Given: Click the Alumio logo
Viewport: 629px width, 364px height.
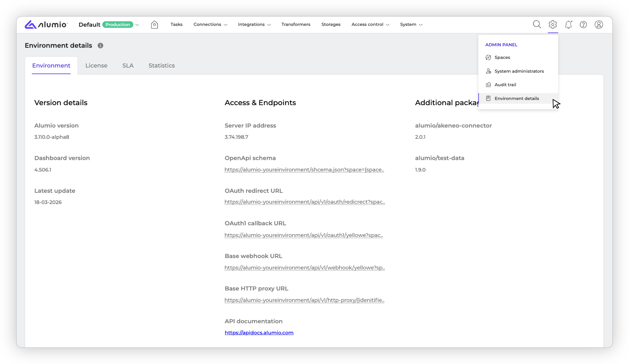Looking at the screenshot, I should pyautogui.click(x=46, y=24).
